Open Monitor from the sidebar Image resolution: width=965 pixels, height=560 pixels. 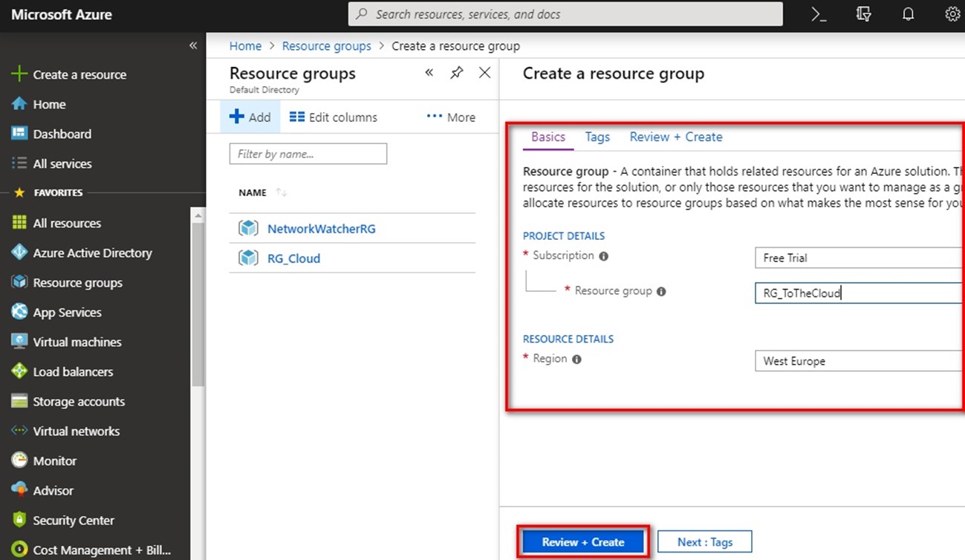pos(54,460)
